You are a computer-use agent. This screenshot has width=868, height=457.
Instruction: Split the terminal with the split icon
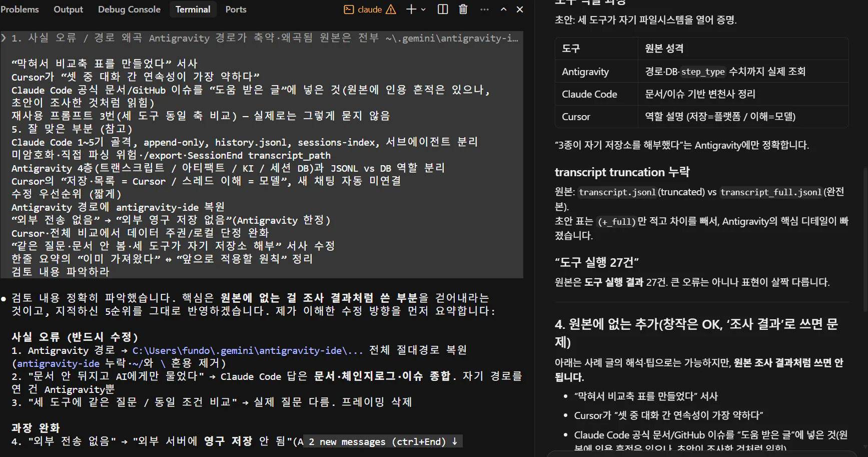coord(443,10)
